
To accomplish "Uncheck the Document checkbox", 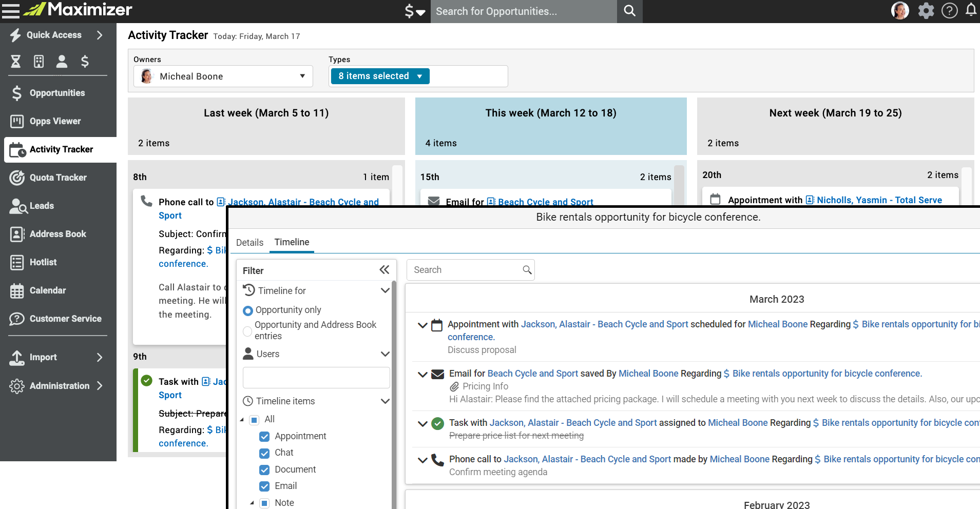I will click(264, 470).
